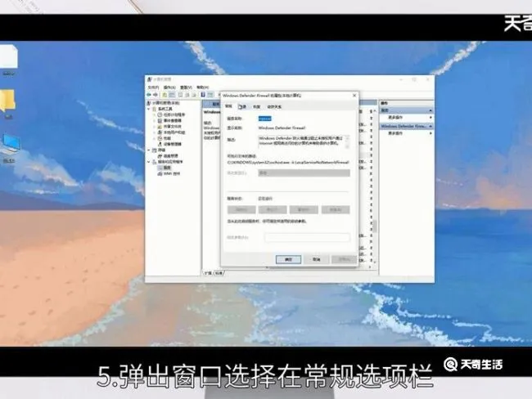Viewport: 532px width, 399px height.
Task: Select 计算机管理(本地) root tree node
Action: coord(165,103)
